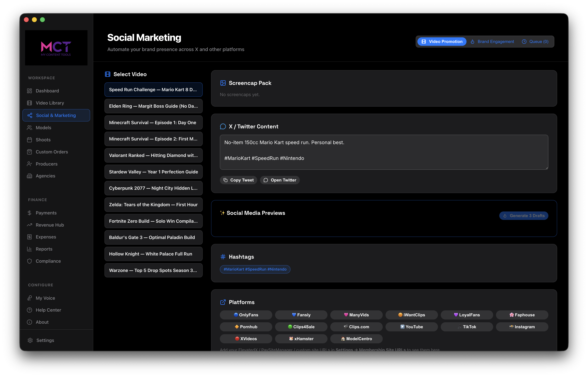
Task: Enable the TikTok platform
Action: 467,326
